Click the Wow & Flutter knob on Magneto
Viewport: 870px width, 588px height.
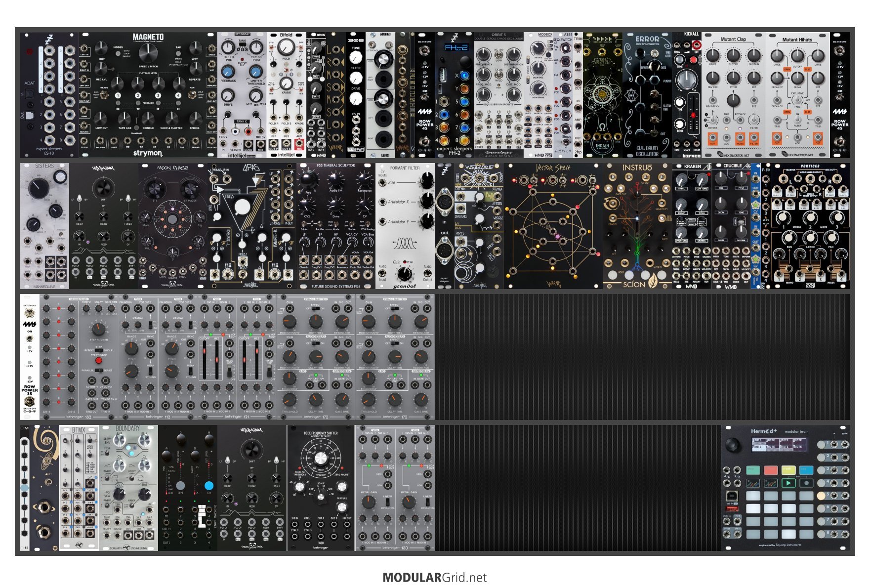click(171, 119)
